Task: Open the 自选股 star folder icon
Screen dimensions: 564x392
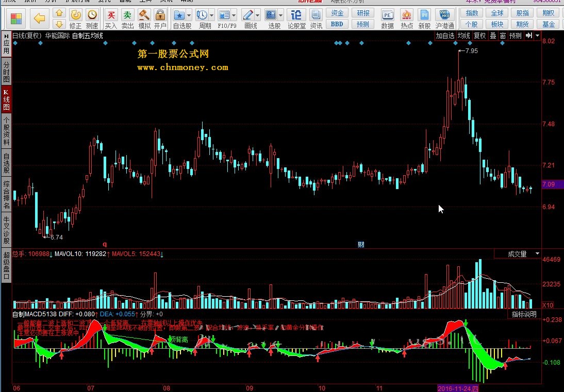Action: pyautogui.click(x=179, y=15)
